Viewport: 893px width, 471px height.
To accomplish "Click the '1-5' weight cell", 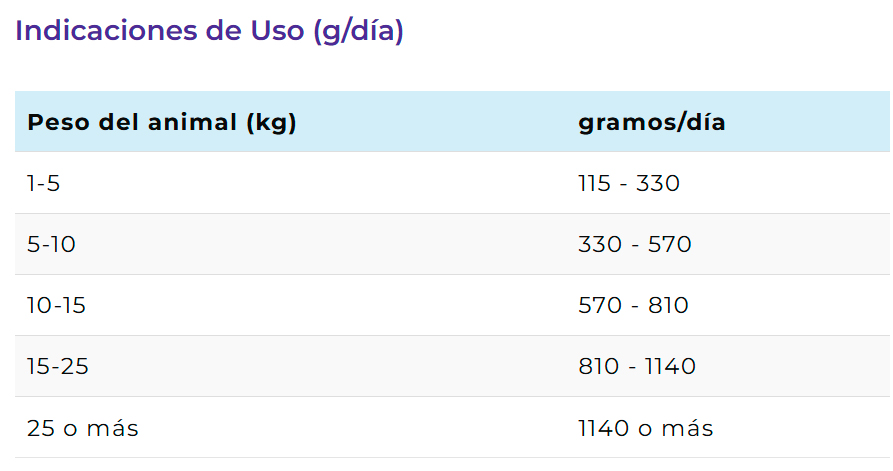I will click(x=43, y=183).
